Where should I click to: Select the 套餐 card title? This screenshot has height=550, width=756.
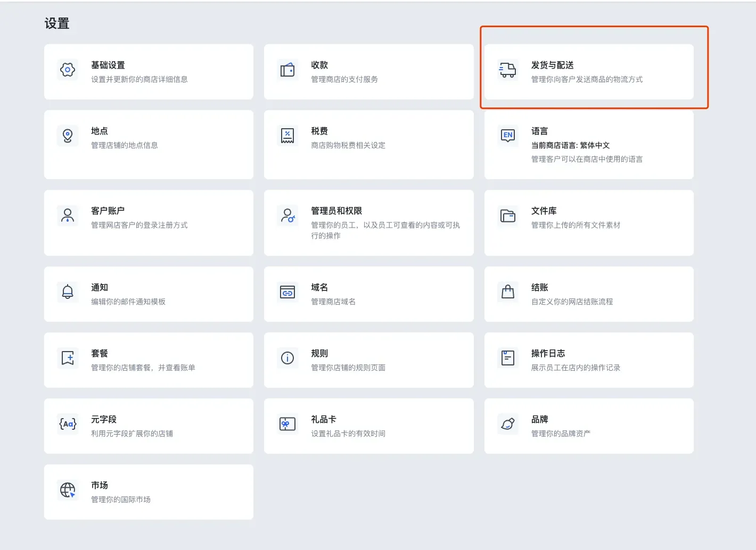tap(100, 354)
